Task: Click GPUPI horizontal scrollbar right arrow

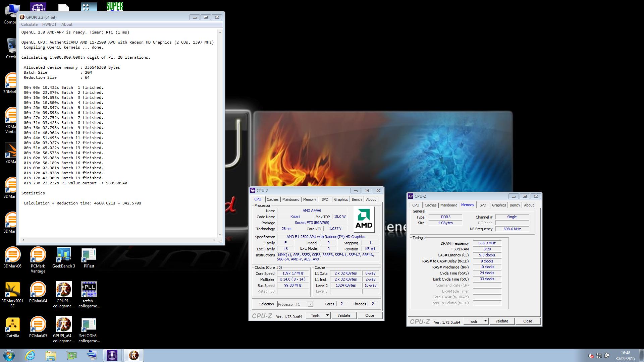Action: click(214, 240)
